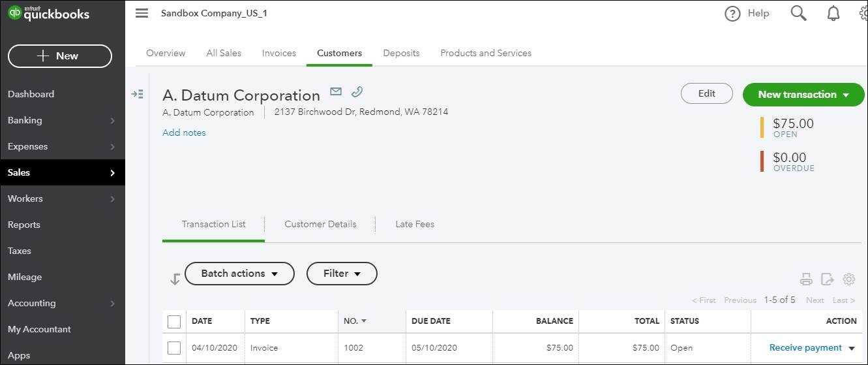Viewport: 868px width, 365px height.
Task: Click the First pagination link
Action: pyautogui.click(x=704, y=300)
